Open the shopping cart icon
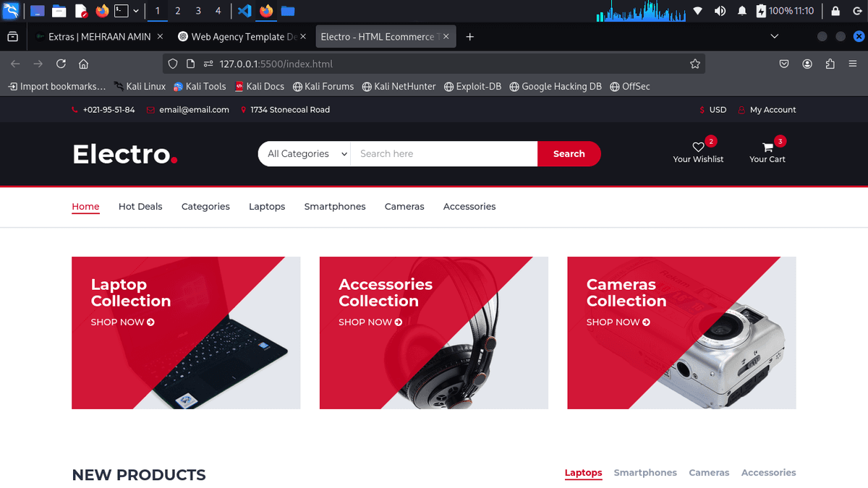The width and height of the screenshot is (868, 488). point(767,147)
